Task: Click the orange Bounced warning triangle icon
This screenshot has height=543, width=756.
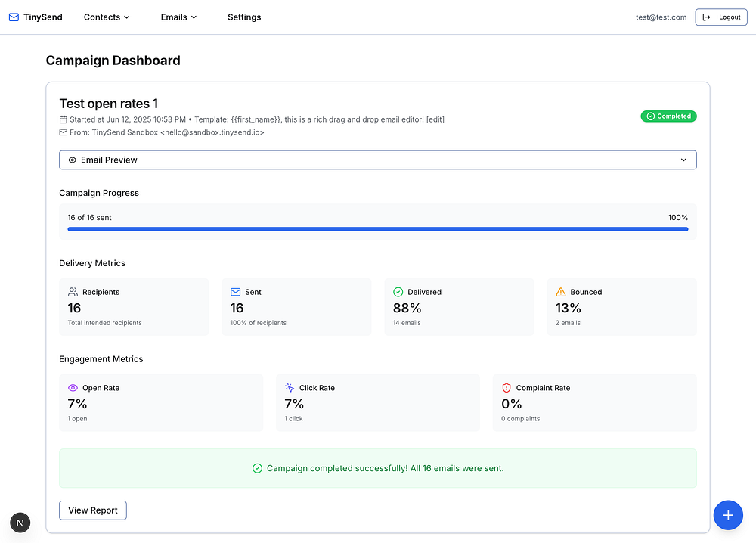Action: pyautogui.click(x=560, y=292)
